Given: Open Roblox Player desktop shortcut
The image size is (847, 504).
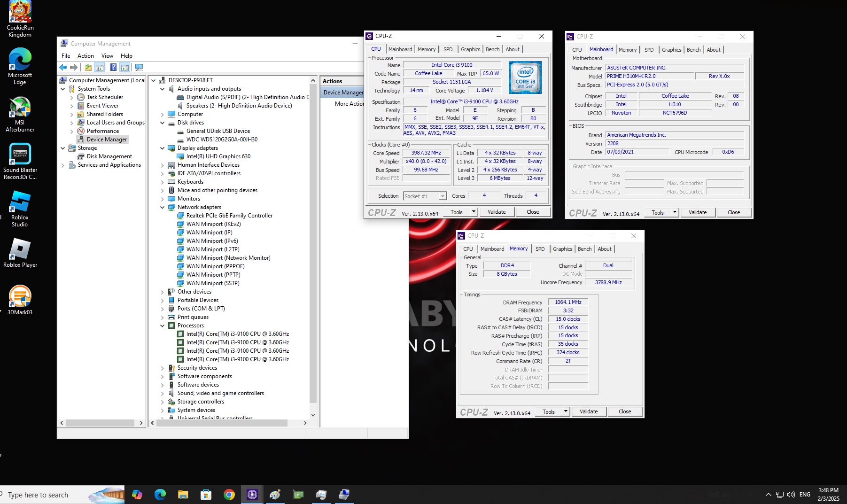Looking at the screenshot, I should 20,253.
